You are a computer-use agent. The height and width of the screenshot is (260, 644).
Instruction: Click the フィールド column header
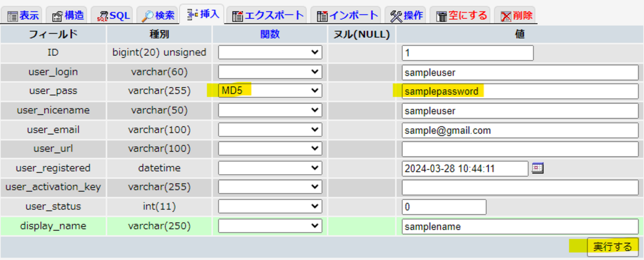(53, 34)
